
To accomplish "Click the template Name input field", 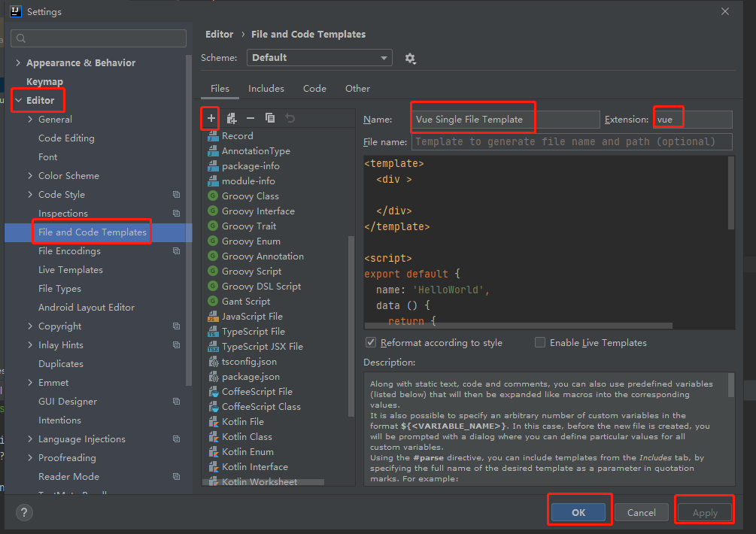I will pos(506,120).
